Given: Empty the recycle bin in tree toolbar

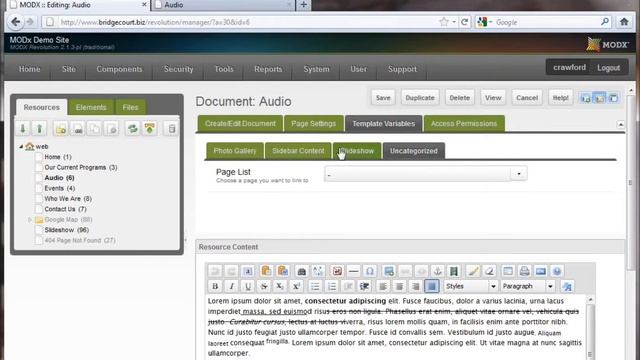Looking at the screenshot, I should (x=171, y=129).
